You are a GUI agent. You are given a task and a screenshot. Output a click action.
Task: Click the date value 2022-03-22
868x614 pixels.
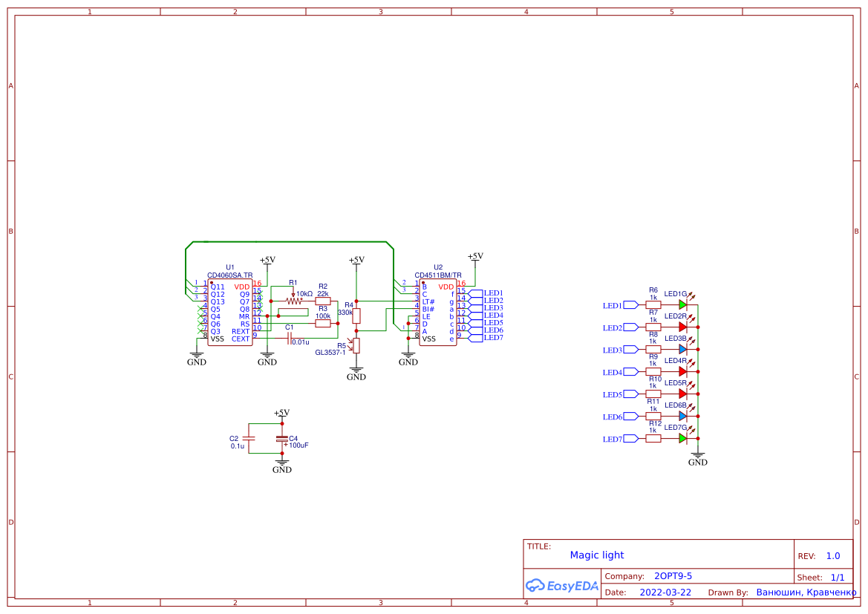click(x=665, y=592)
